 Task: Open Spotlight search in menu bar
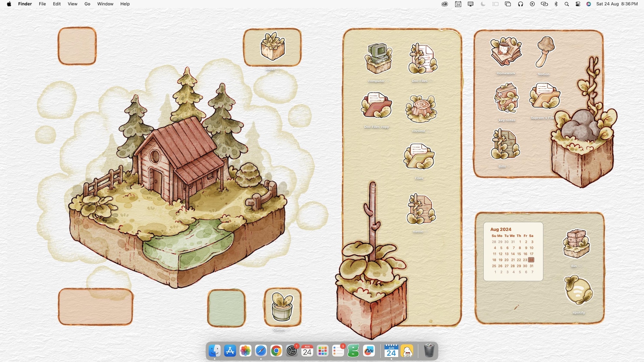[567, 4]
